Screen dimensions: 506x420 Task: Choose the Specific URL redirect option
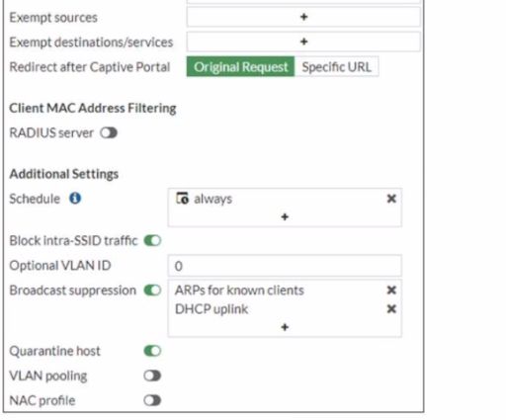(337, 67)
